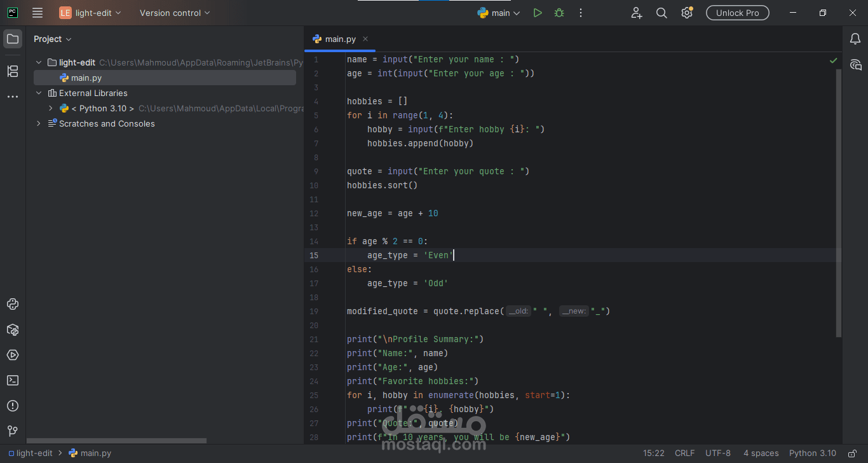Image resolution: width=868 pixels, height=463 pixels.
Task: Collapse the light-edit folder node
Action: coord(39,62)
